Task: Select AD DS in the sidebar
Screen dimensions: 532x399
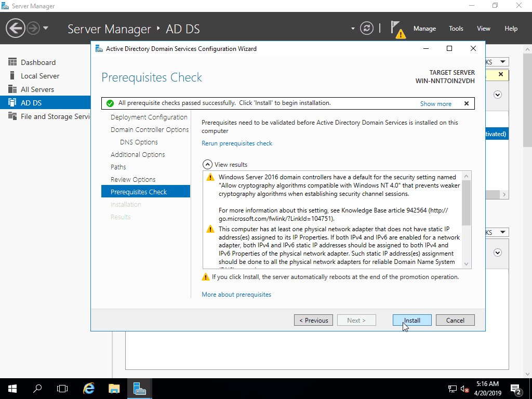Action: pyautogui.click(x=46, y=103)
